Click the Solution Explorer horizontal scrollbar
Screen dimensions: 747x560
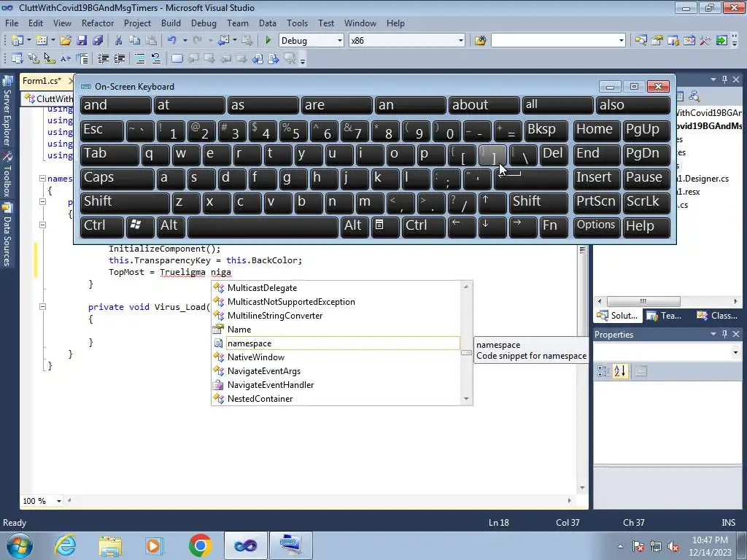coord(643,301)
